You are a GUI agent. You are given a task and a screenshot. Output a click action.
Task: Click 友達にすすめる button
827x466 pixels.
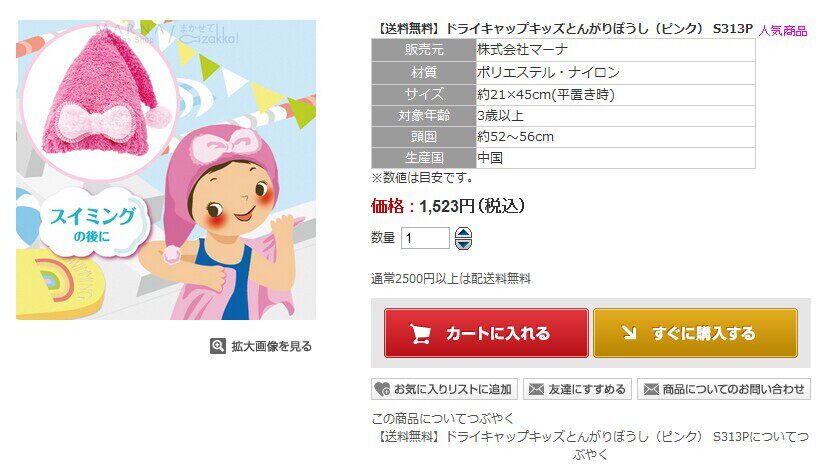click(x=578, y=390)
